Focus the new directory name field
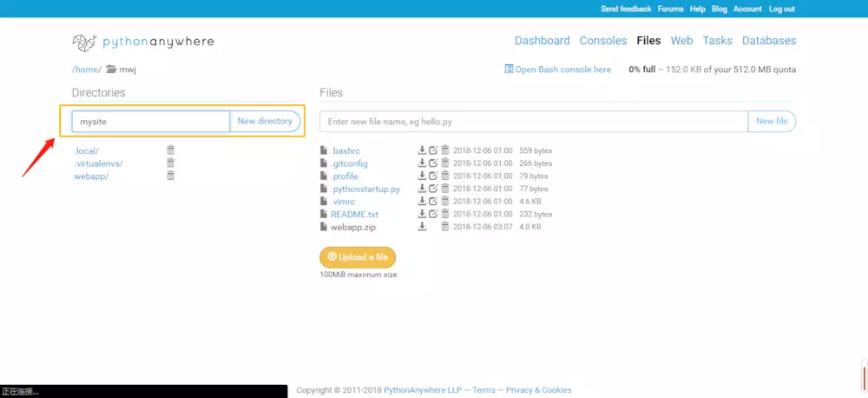Image resolution: width=868 pixels, height=398 pixels. (150, 122)
